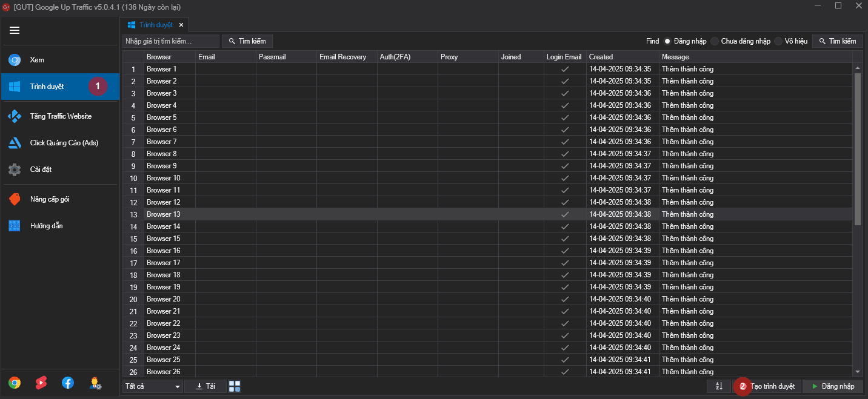Toggle Login Email check for Browser 1
This screenshot has width=868, height=399.
565,69
